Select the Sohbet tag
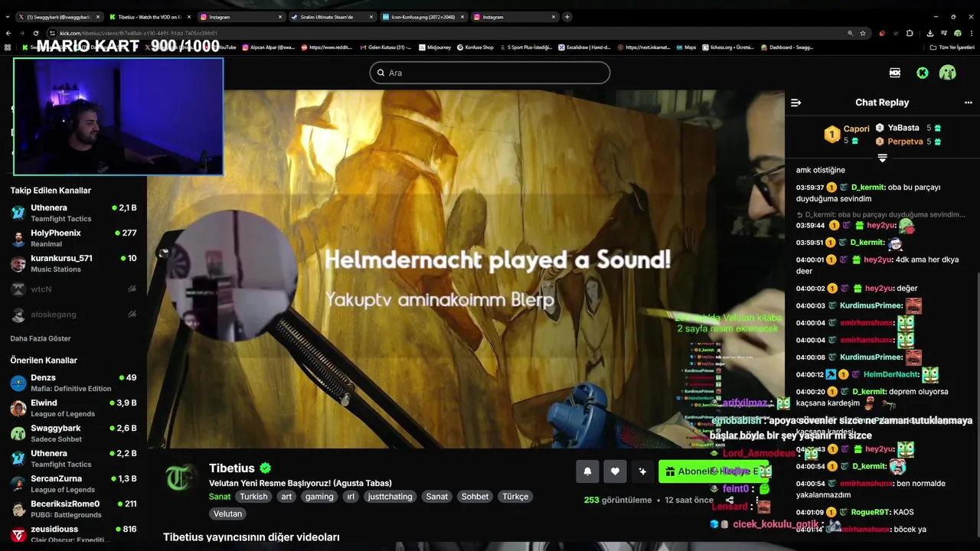Image resolution: width=980 pixels, height=551 pixels. pos(475,497)
